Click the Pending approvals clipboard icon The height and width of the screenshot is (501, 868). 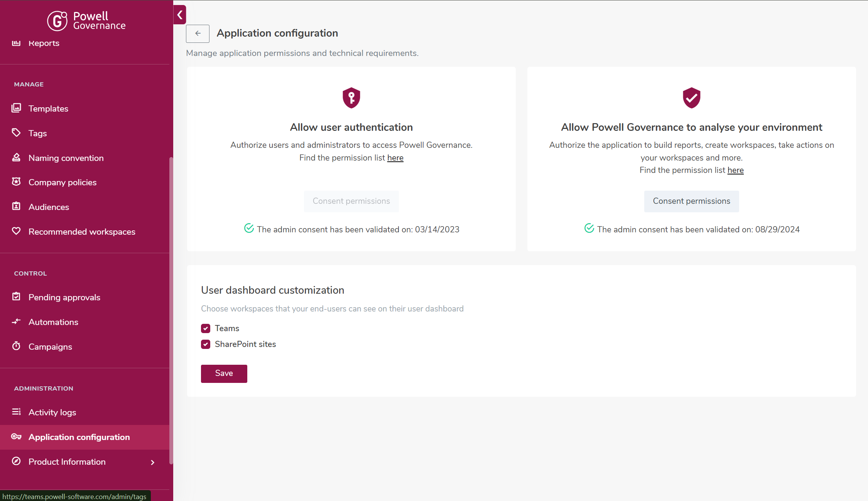coord(16,297)
